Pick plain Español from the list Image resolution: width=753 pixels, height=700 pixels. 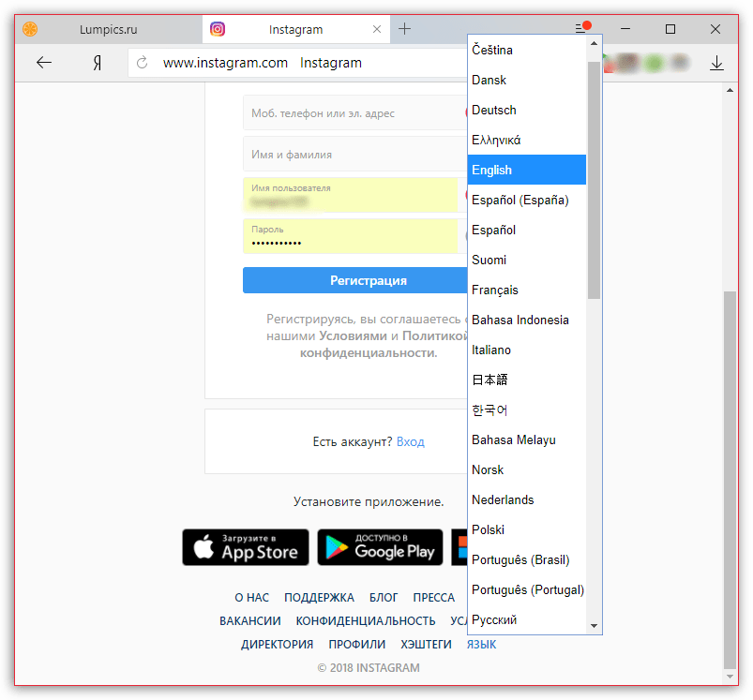pos(526,230)
